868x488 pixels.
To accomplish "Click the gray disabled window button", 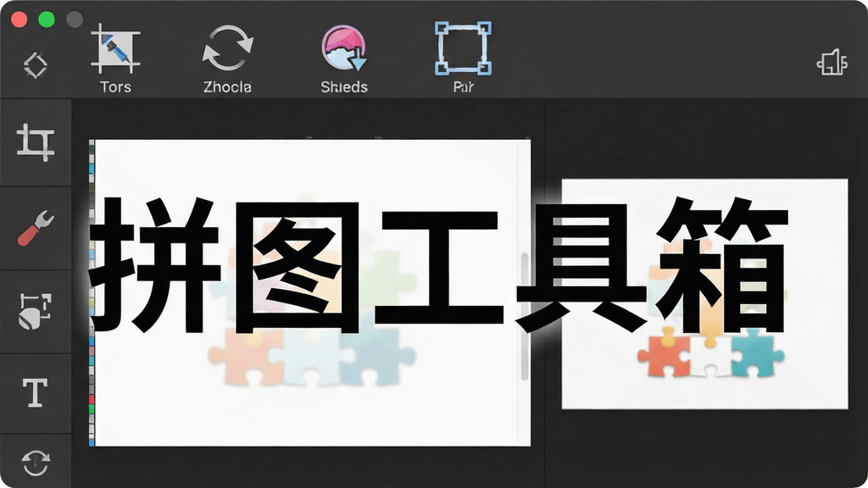I will pos(75,19).
